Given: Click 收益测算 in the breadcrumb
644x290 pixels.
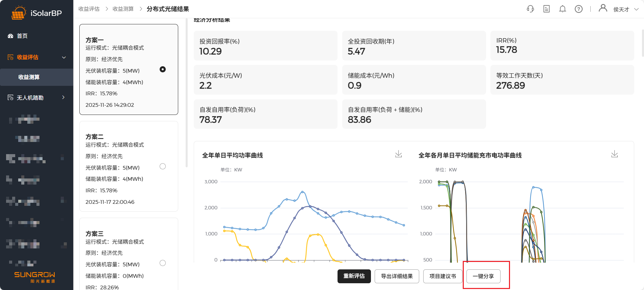Looking at the screenshot, I should click(x=123, y=9).
